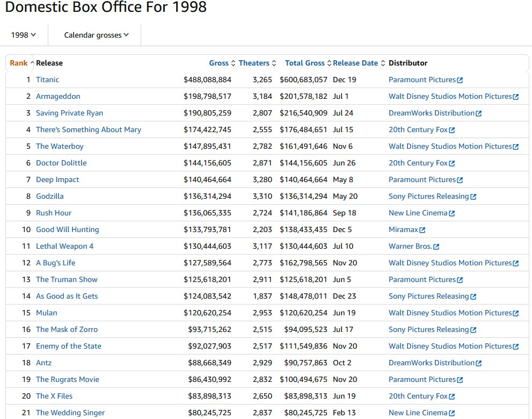The image size is (532, 419).
Task: Click external link icon in A Bug's Life row
Action: coord(516,263)
